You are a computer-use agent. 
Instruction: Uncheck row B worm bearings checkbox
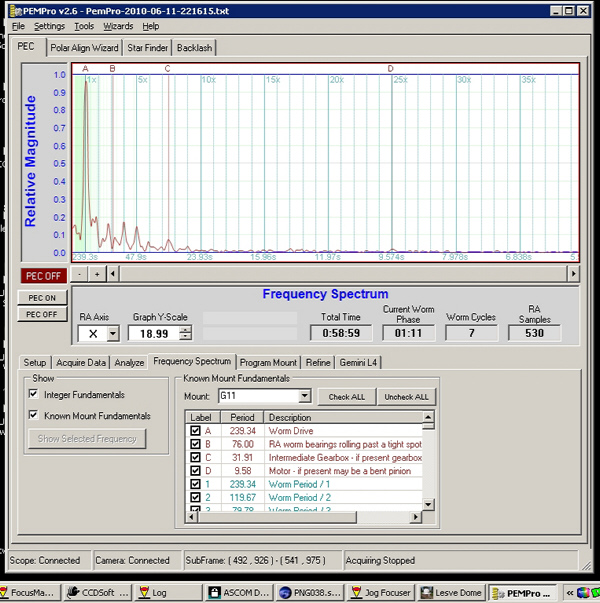coord(195,444)
